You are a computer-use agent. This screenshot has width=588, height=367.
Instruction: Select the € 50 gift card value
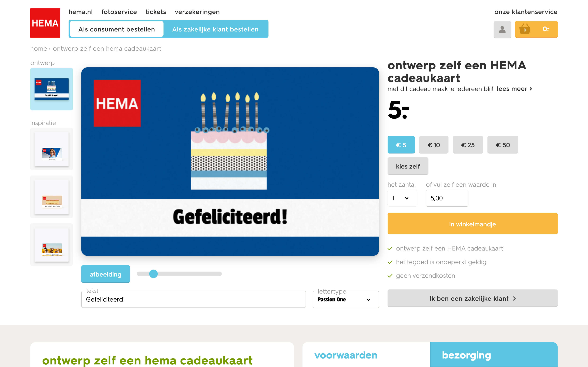click(x=503, y=145)
